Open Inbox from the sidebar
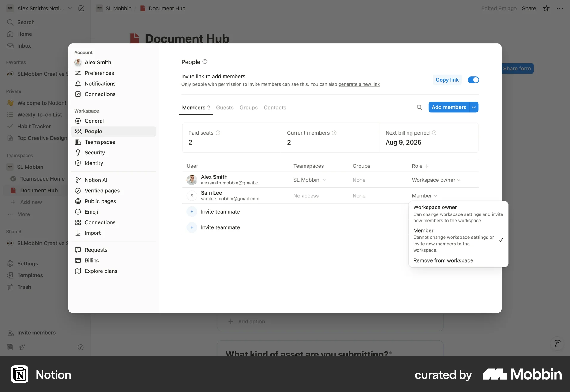The height and width of the screenshot is (392, 570). (x=24, y=45)
